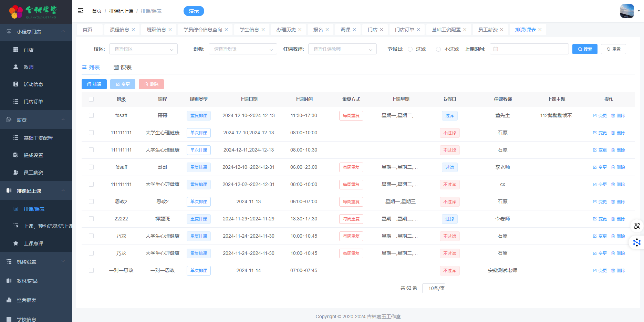Click the blue 排课 button
Viewport: 644px width, 322px height.
pos(94,84)
